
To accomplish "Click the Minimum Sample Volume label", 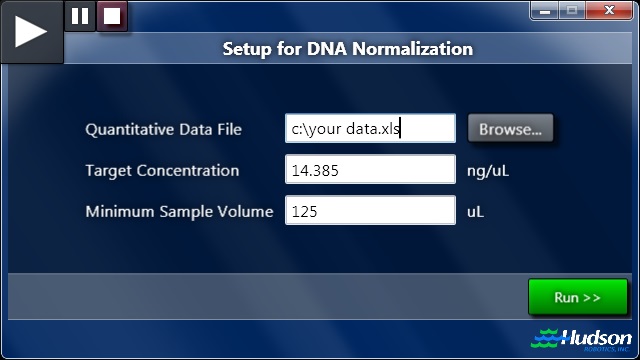I will 179,211.
